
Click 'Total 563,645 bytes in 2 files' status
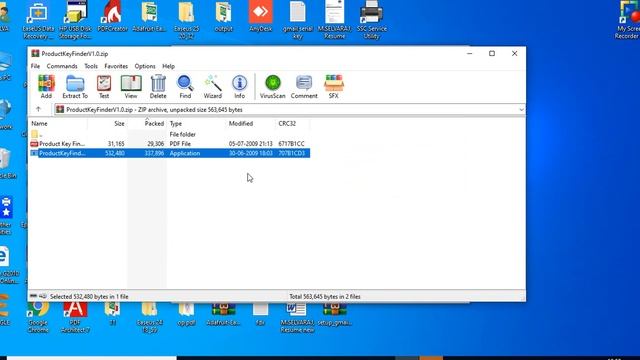325,297
